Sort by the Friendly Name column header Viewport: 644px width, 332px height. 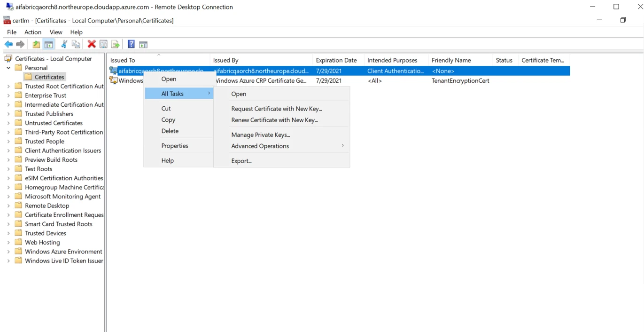pyautogui.click(x=460, y=60)
